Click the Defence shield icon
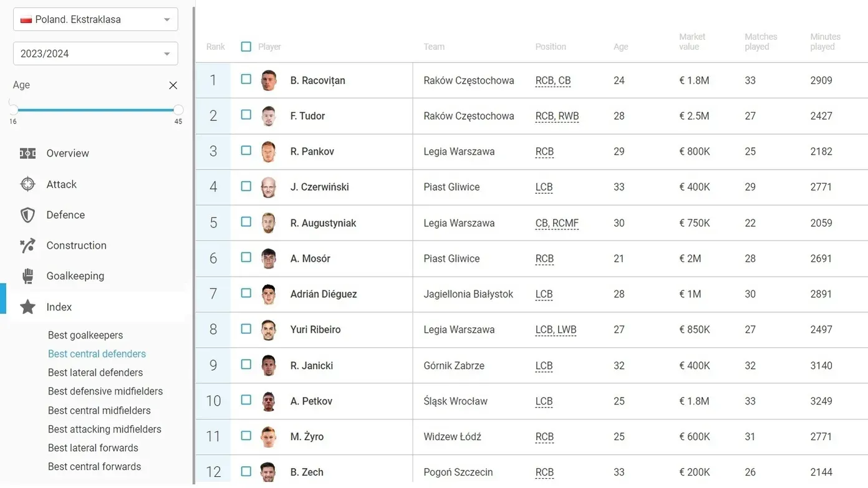Viewport: 868px width, 488px height. coord(27,215)
